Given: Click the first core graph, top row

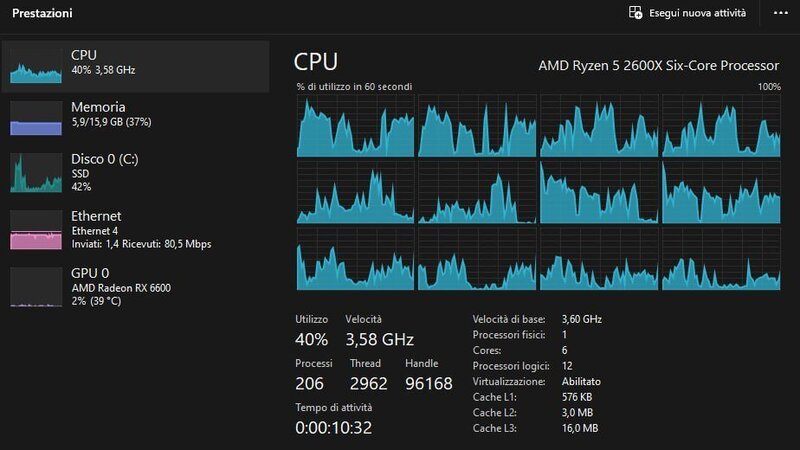Looking at the screenshot, I should 355,125.
